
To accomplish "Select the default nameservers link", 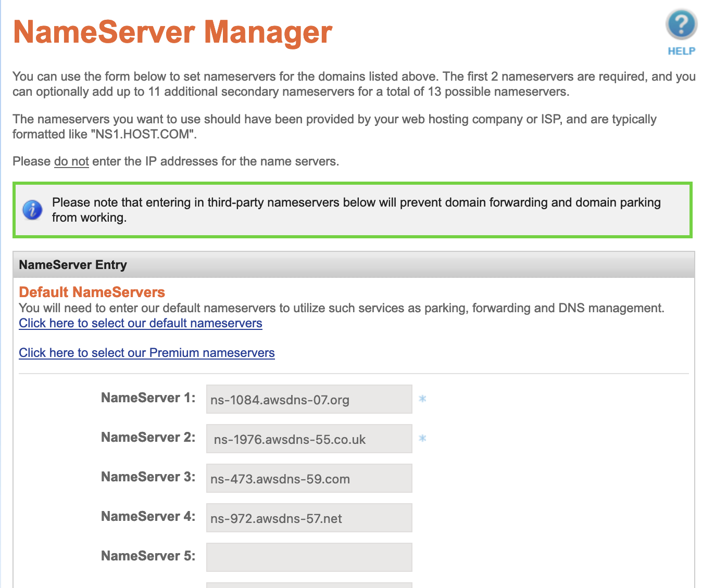I will click(x=141, y=323).
